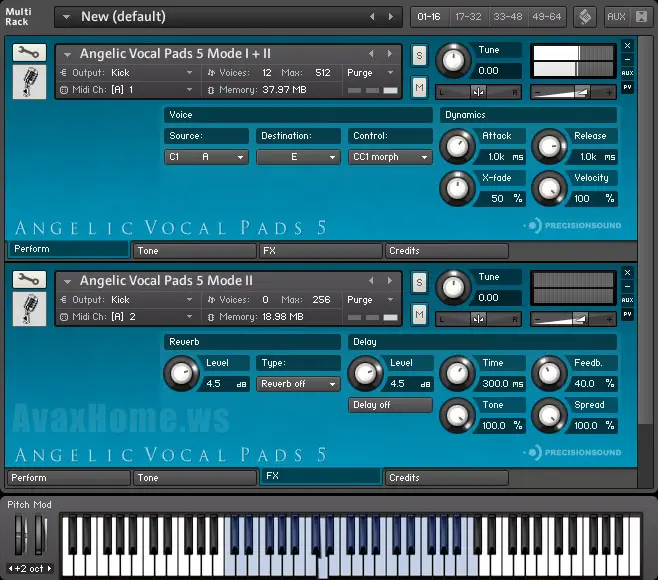The image size is (658, 580).
Task: Open Credits tab of Mode II instrument
Action: (446, 478)
